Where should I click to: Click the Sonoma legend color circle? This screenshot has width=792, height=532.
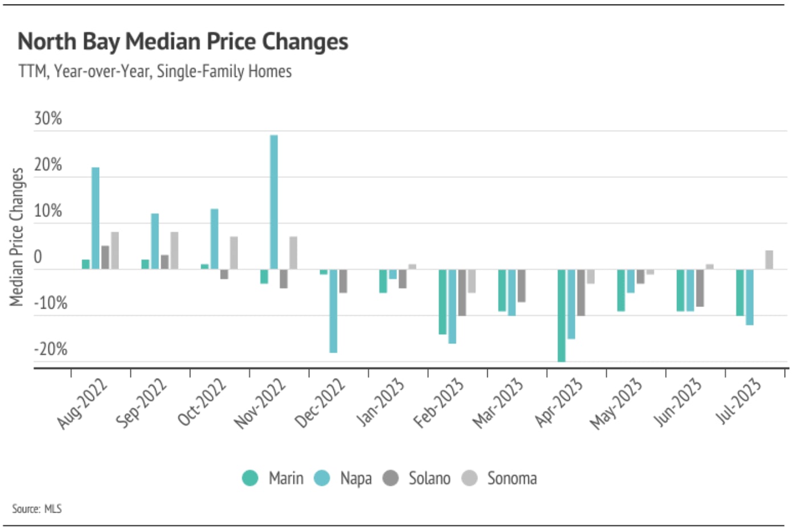click(469, 478)
